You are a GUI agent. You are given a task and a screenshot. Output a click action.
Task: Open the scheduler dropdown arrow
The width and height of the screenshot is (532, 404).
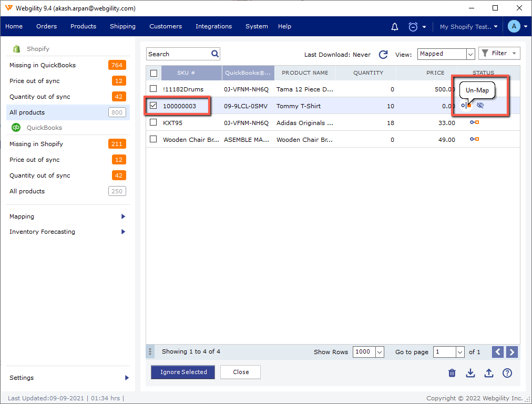(x=424, y=27)
